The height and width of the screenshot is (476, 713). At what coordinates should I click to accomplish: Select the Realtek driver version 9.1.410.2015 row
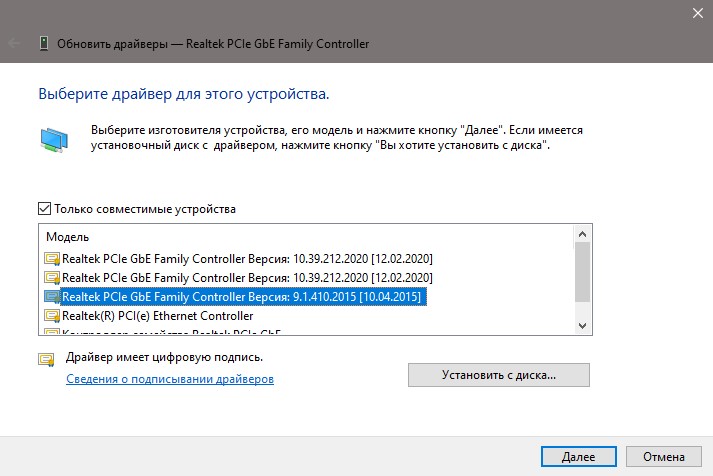point(235,297)
